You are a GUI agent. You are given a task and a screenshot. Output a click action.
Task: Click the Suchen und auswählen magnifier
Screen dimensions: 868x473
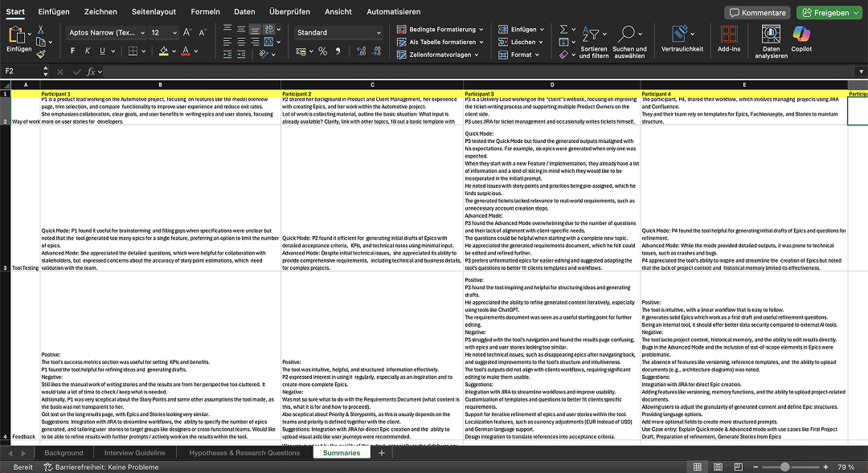coord(626,35)
